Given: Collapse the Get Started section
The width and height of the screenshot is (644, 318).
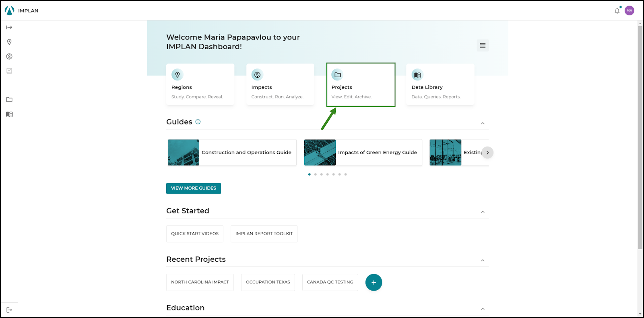Looking at the screenshot, I should pos(483,212).
